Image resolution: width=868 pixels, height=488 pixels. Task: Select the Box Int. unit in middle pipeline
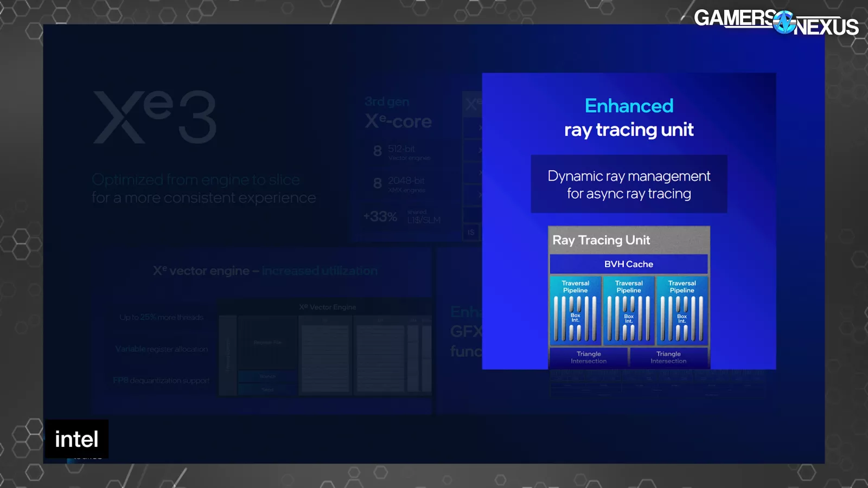coord(629,319)
